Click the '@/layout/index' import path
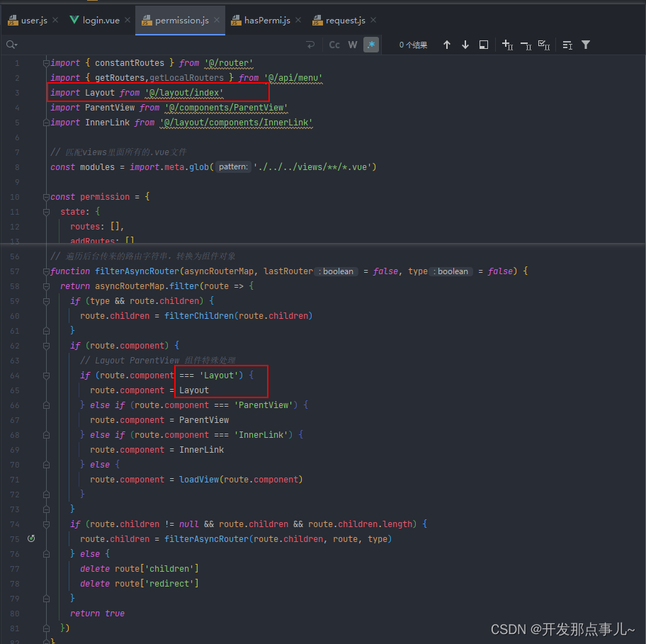This screenshot has width=646, height=644. pyautogui.click(x=184, y=93)
